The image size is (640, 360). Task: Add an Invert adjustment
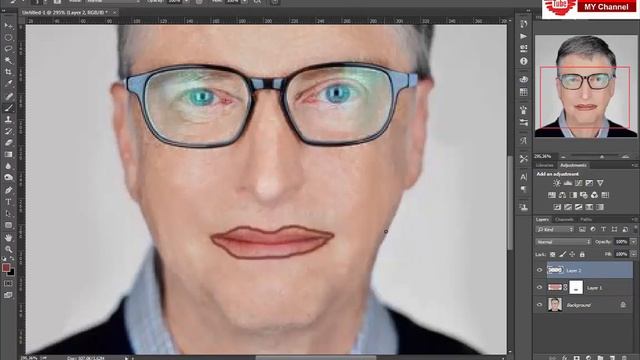(557, 207)
